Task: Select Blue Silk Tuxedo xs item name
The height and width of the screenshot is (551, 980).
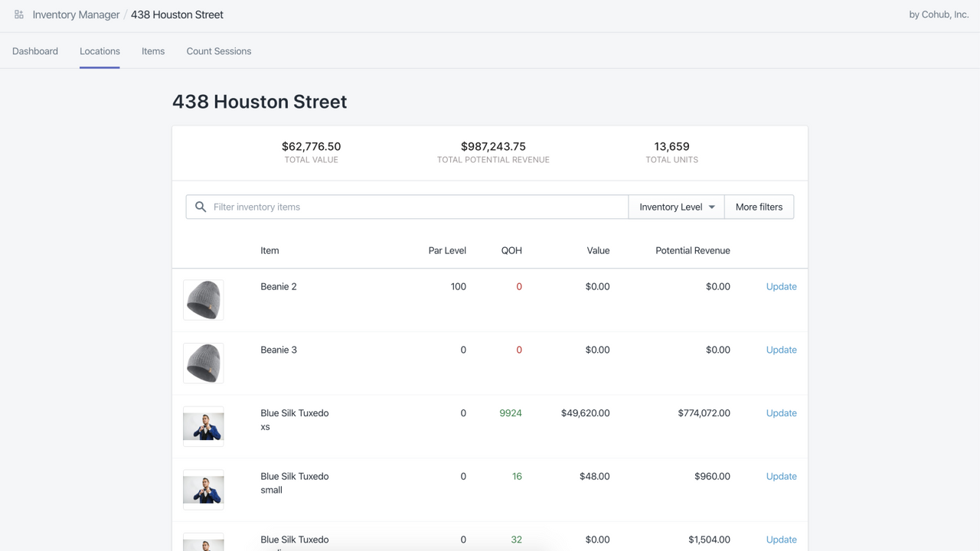Action: pos(295,420)
